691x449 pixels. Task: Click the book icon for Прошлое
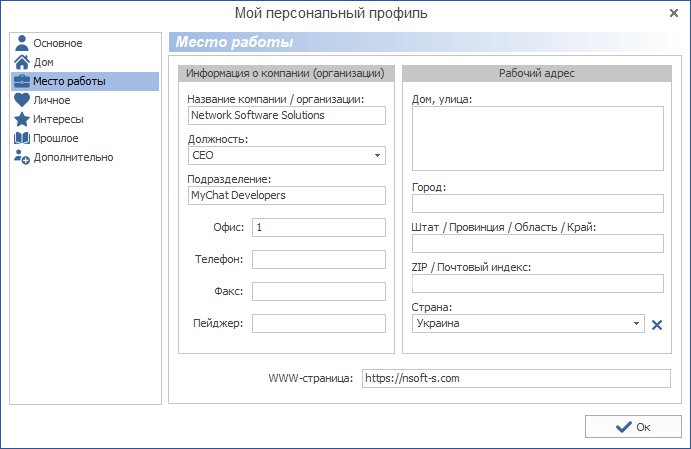(21, 138)
